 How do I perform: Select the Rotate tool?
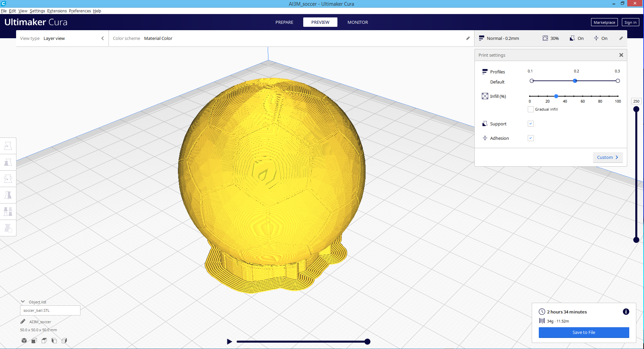coord(8,179)
